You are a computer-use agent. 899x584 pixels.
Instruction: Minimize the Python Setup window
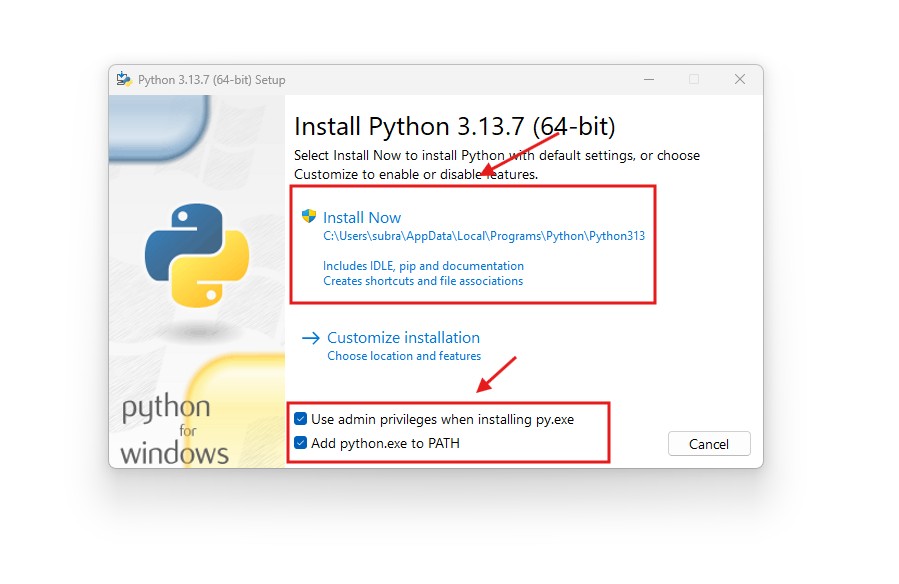click(647, 80)
